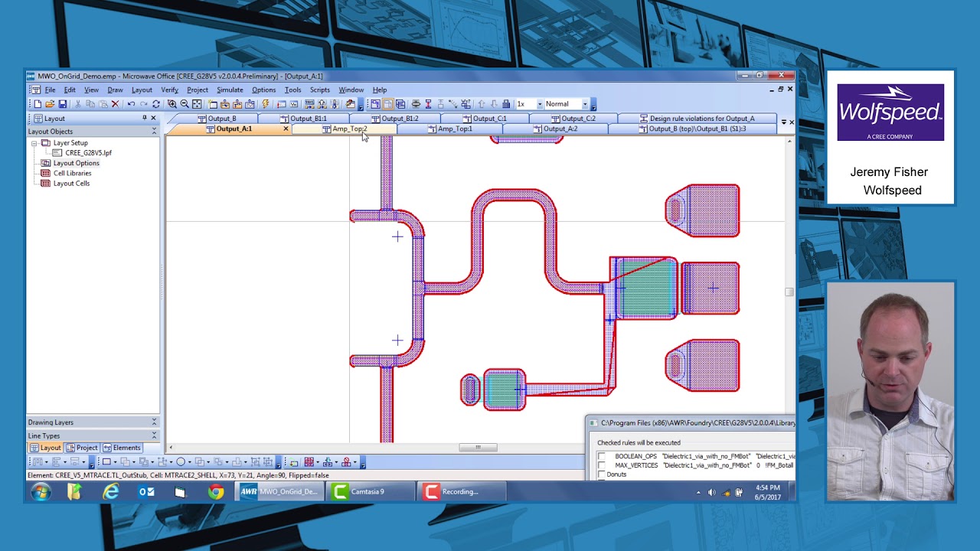Image resolution: width=980 pixels, height=551 pixels.
Task: Switch to the Elements panel tab
Action: (x=122, y=448)
